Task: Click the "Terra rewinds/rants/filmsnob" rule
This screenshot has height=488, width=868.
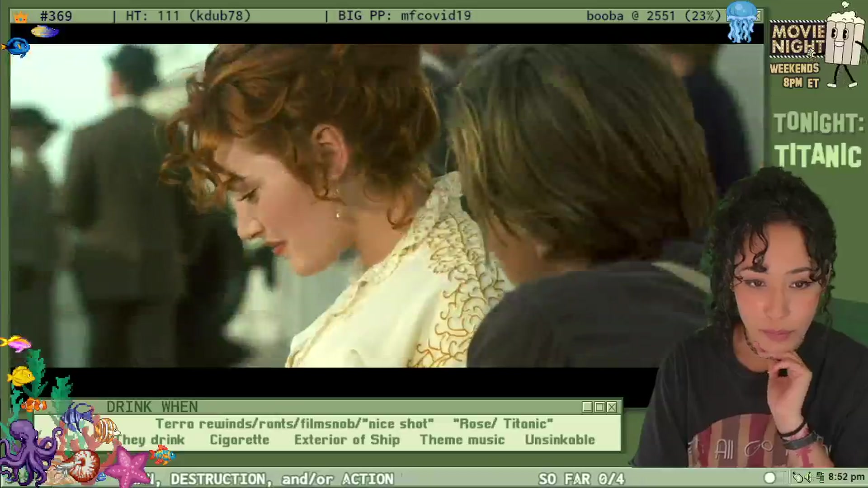Action: (294, 424)
